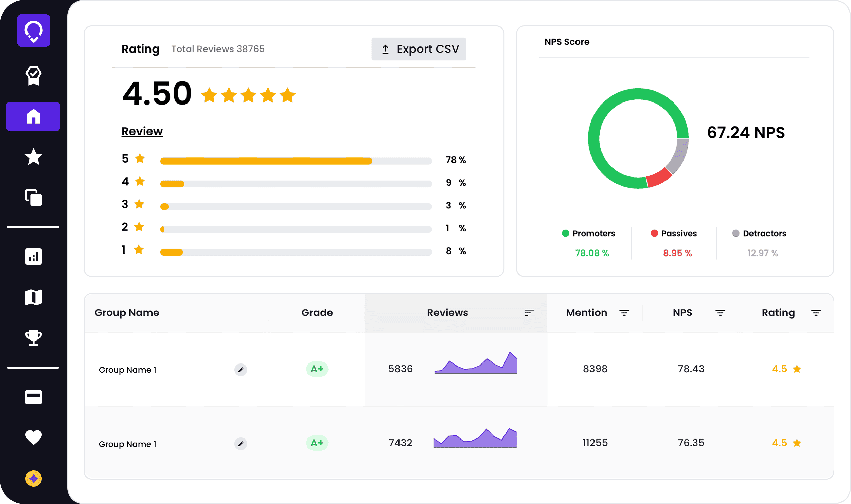This screenshot has width=851, height=504.
Task: Open Mention column sort filter
Action: (624, 313)
